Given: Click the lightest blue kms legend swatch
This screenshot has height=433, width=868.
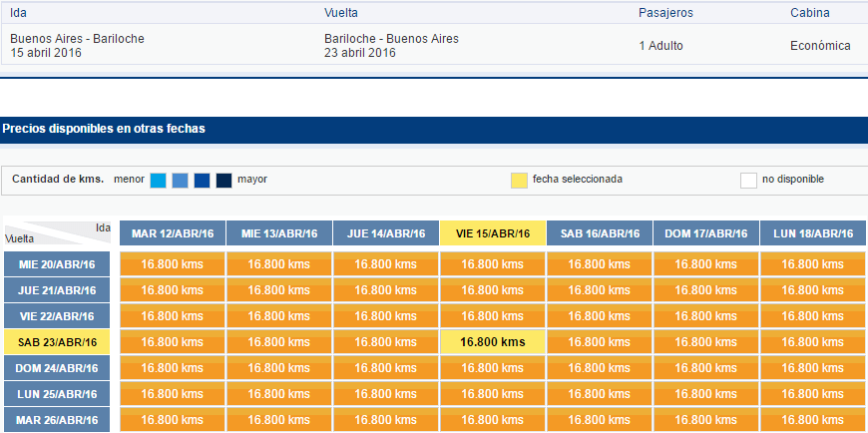Looking at the screenshot, I should 158,181.
